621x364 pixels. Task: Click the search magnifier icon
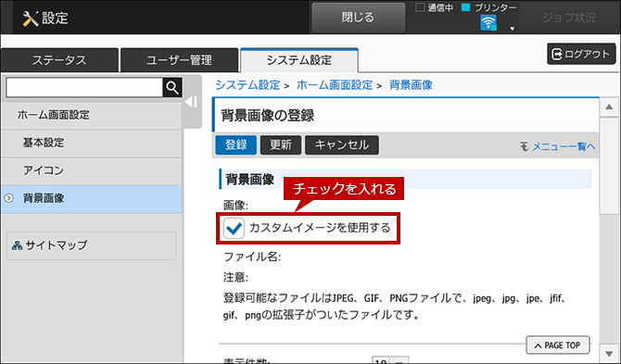(172, 87)
